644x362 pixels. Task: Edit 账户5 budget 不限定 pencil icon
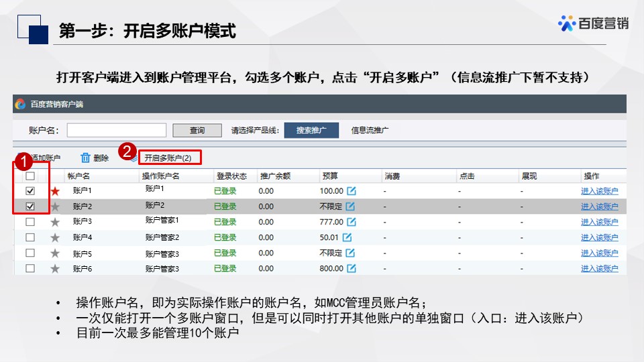click(x=350, y=253)
